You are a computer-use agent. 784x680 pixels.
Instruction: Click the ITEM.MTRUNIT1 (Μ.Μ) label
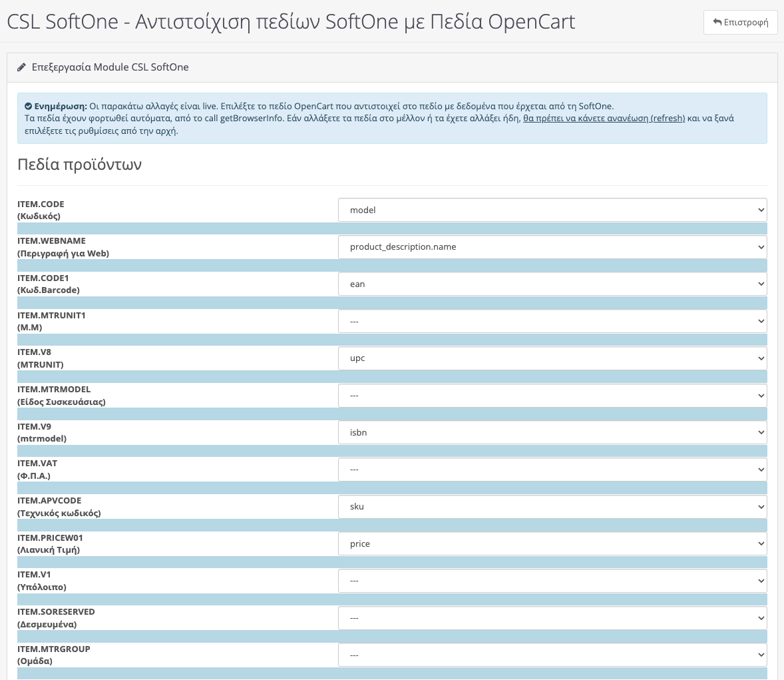(51, 321)
